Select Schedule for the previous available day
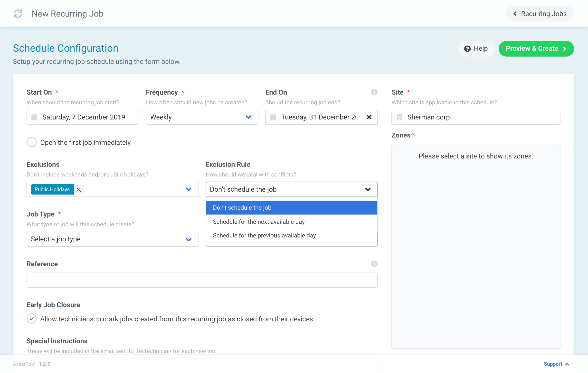This screenshot has height=373, width=588. pos(292,236)
